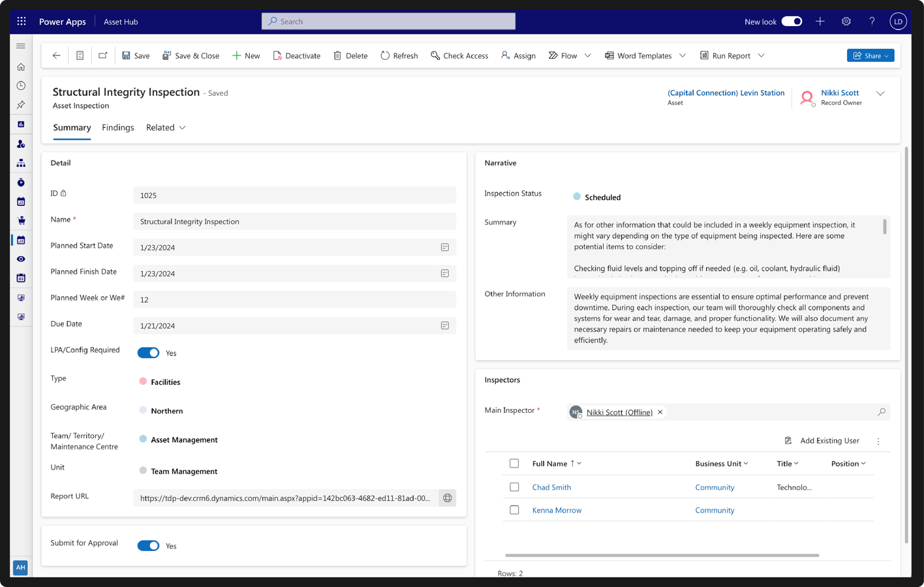This screenshot has height=587, width=924.
Task: Expand the header chevron beside Record Owner
Action: [880, 93]
